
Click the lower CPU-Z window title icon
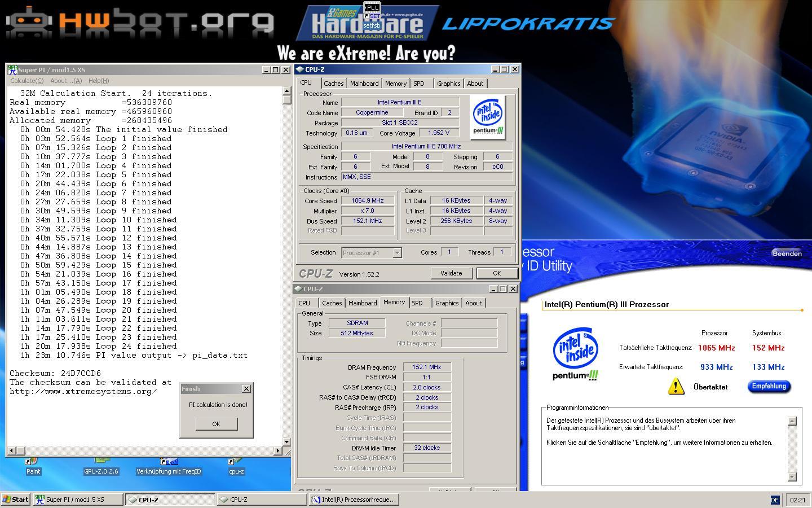pos(298,289)
